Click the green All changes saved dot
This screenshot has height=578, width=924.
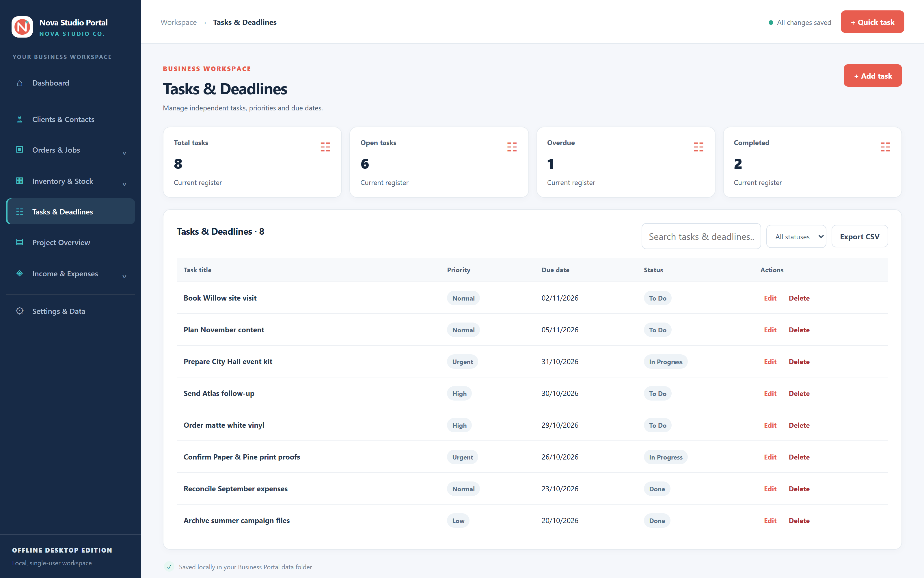tap(771, 23)
